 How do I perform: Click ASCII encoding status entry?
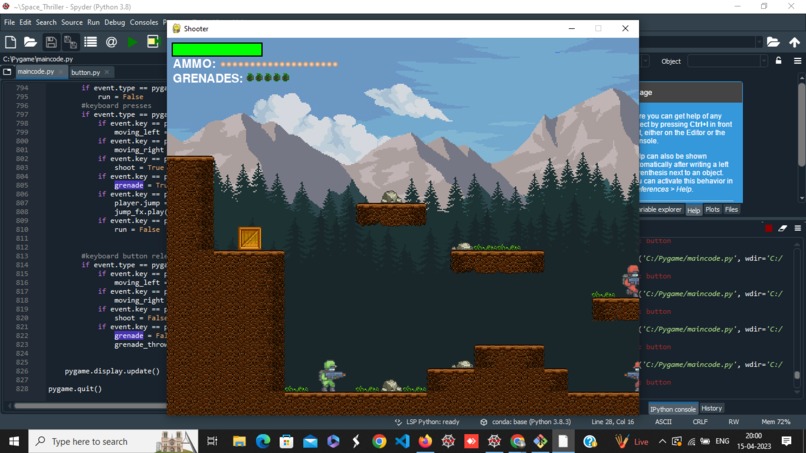(663, 422)
